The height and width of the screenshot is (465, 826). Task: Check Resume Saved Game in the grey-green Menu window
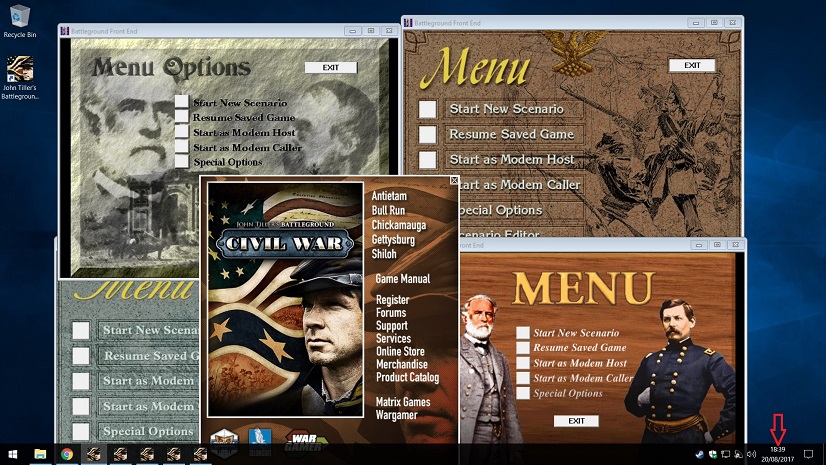[81, 355]
